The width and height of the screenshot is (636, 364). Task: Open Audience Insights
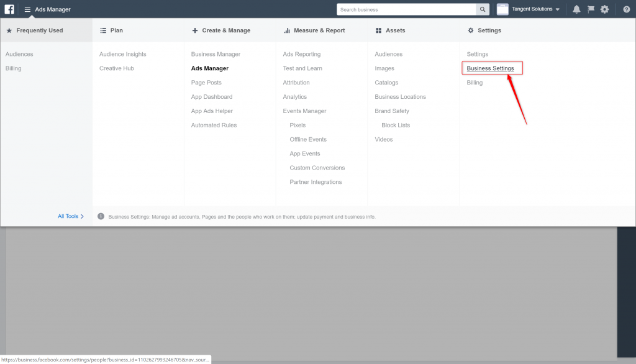click(122, 54)
